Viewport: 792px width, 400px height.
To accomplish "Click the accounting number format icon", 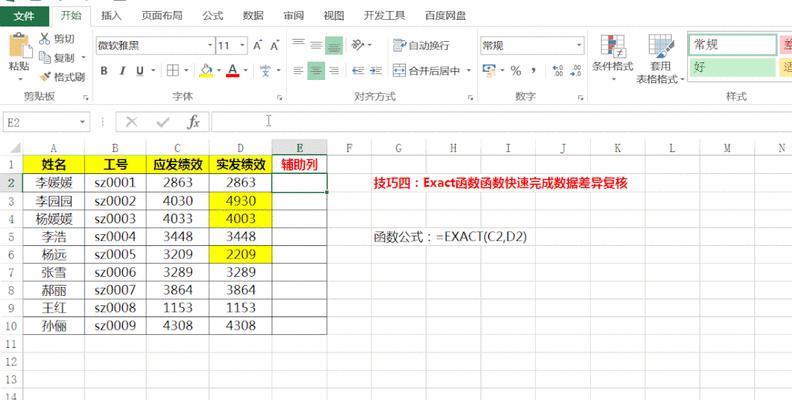I will tap(489, 70).
